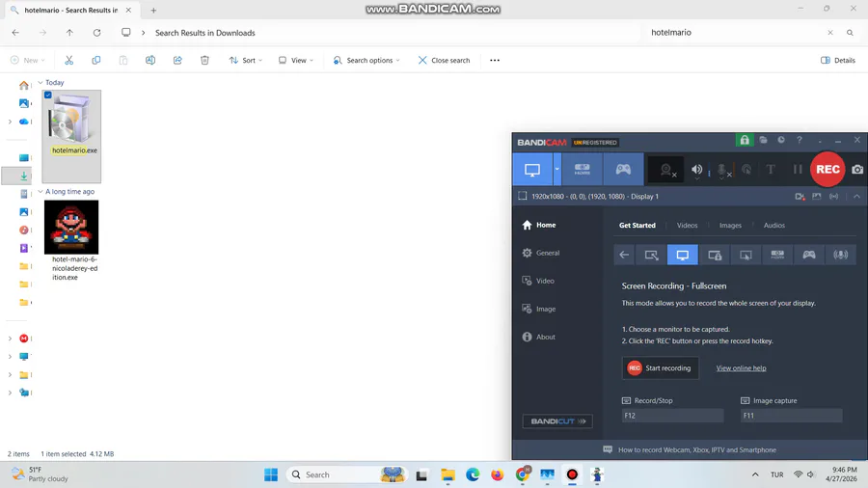Viewport: 868px width, 488px height.
Task: Switch to Bandicam's Images tab
Action: click(730, 225)
